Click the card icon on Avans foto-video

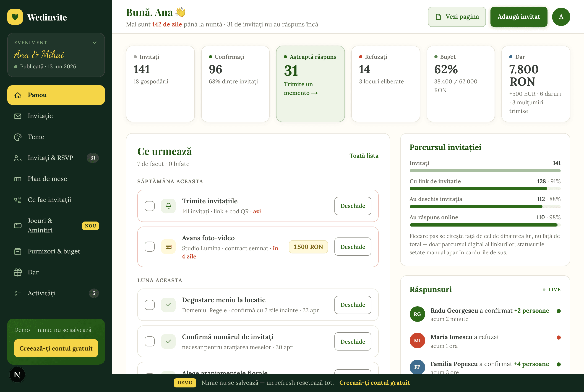click(169, 247)
